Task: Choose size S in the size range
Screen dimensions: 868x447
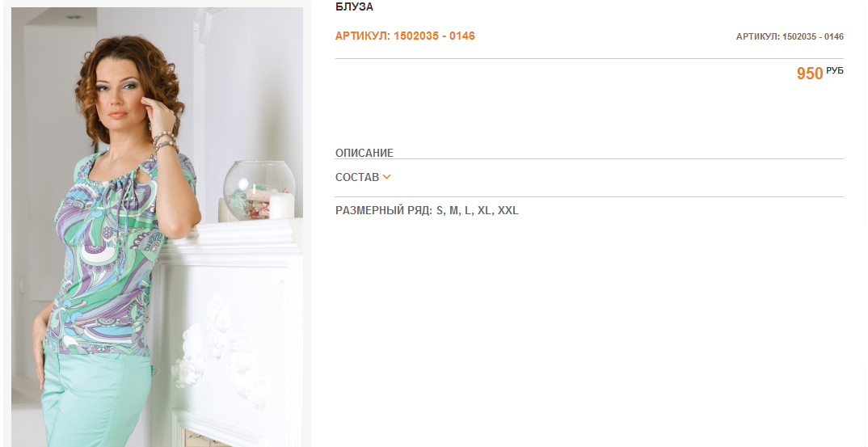Action: pos(440,210)
